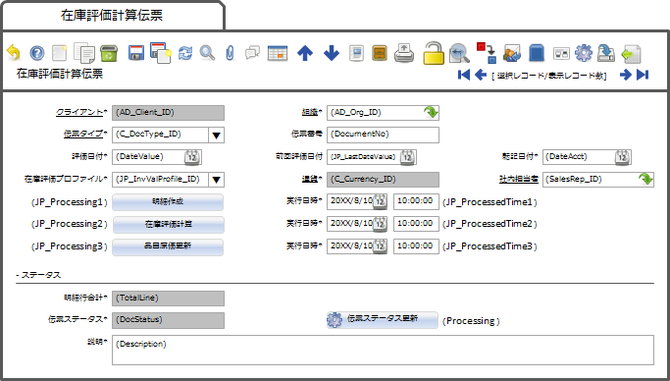Click the Save and New toolbar icon
The height and width of the screenshot is (381, 670).
tap(161, 53)
